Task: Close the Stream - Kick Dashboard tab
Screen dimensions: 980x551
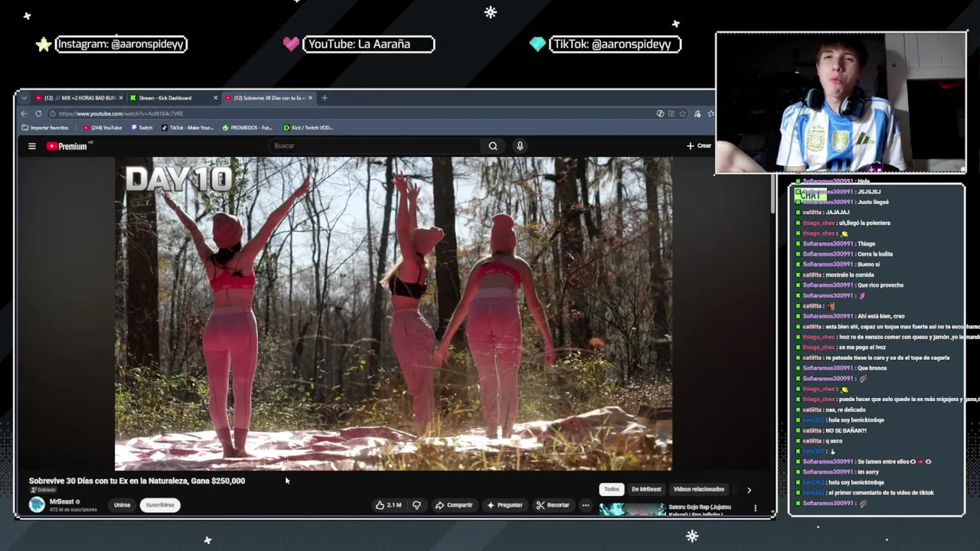Action: click(x=215, y=98)
